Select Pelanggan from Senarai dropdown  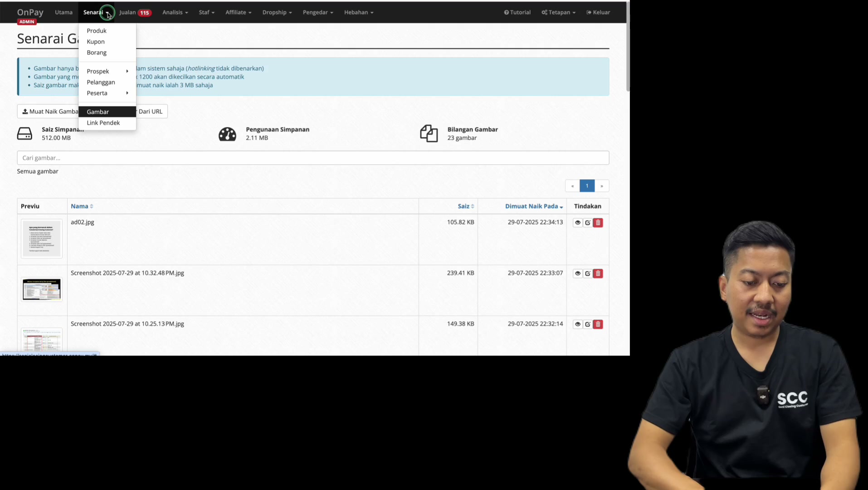click(x=107, y=82)
